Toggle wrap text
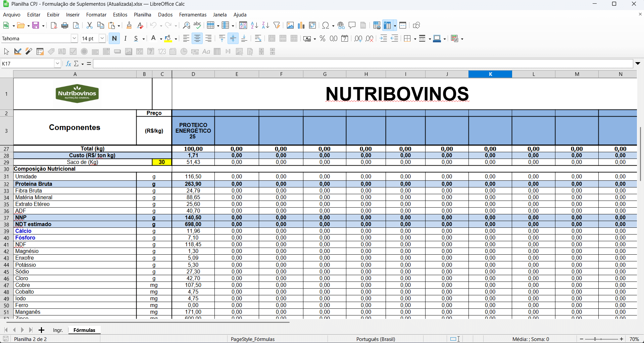 coord(258,39)
